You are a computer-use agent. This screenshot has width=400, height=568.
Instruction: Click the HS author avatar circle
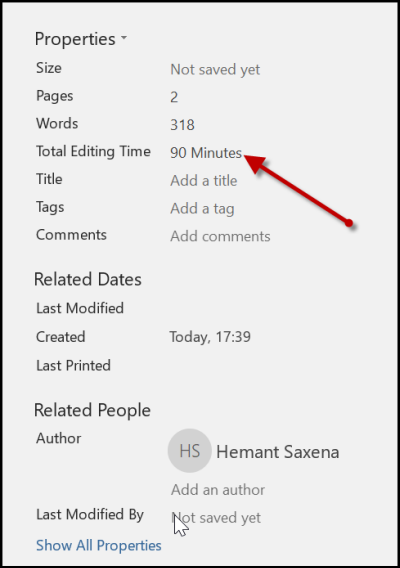point(189,451)
